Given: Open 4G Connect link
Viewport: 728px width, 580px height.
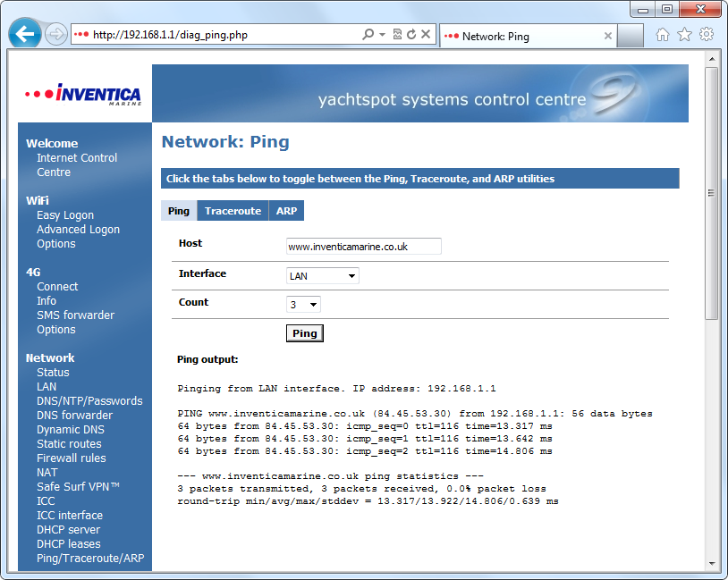Looking at the screenshot, I should [57, 286].
